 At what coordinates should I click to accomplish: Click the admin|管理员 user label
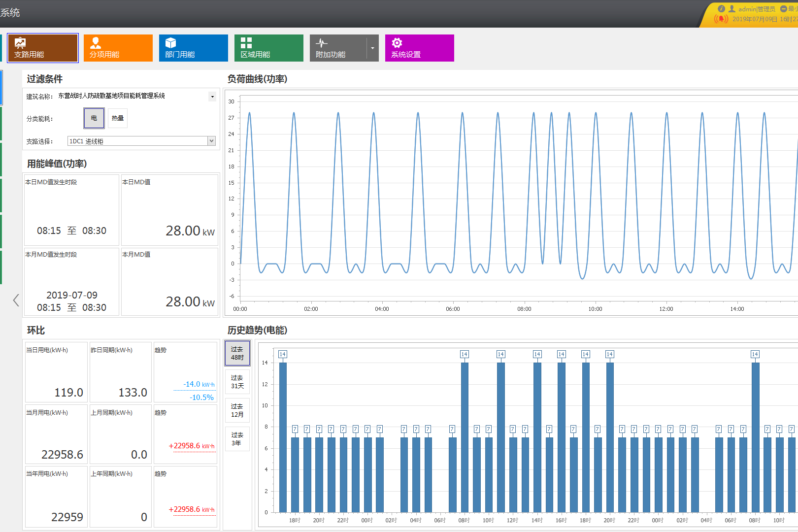tap(757, 9)
